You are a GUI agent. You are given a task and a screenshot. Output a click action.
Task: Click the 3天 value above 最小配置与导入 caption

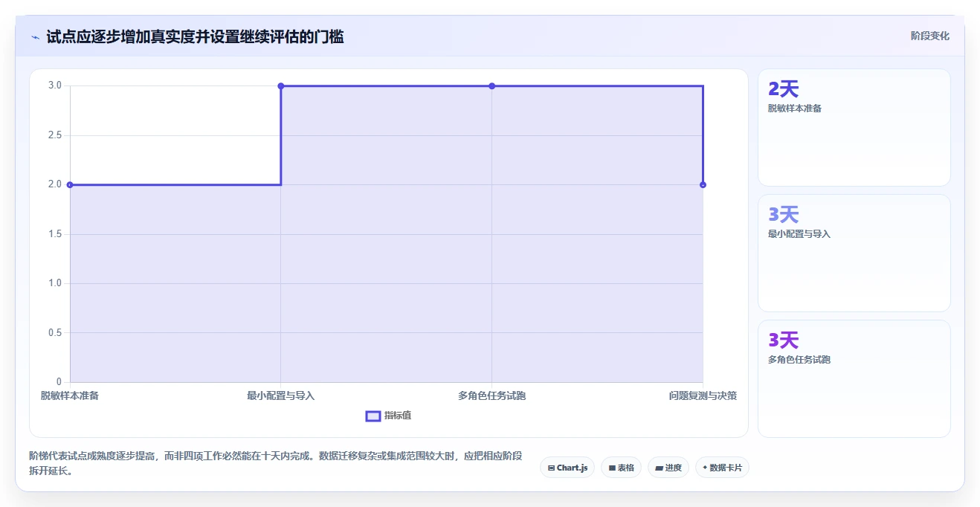[783, 215]
